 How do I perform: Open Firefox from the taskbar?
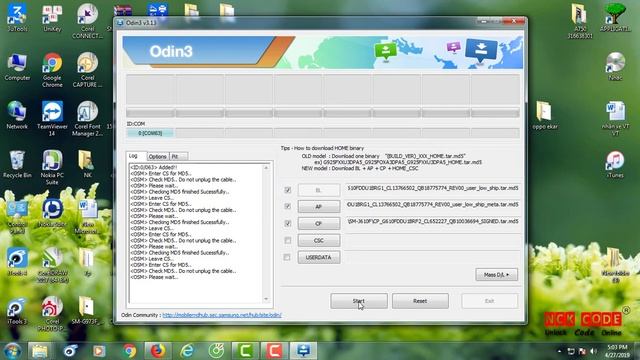click(158, 351)
